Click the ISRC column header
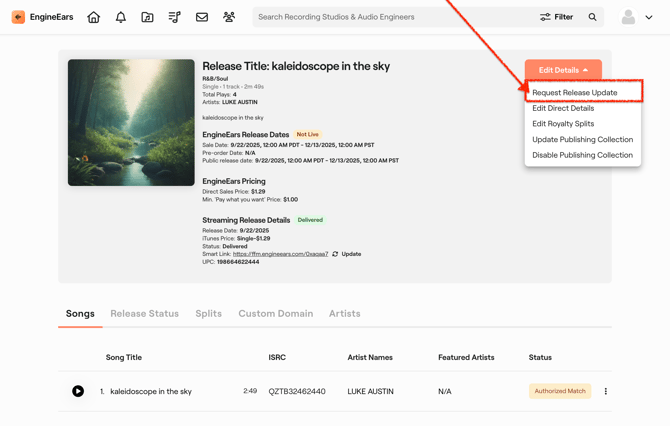670x426 pixels. point(277,357)
